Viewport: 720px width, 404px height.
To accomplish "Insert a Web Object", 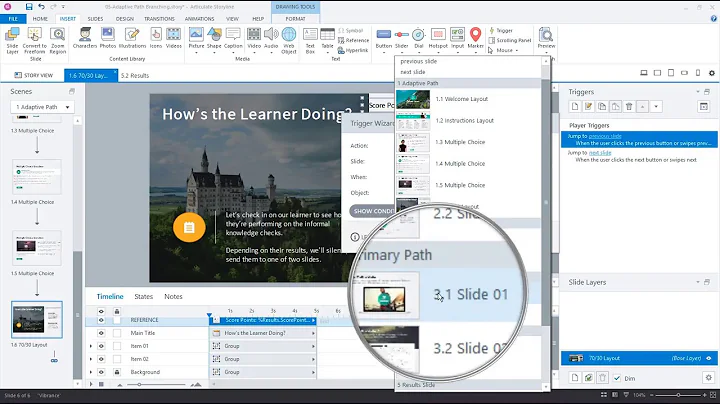I will click(x=289, y=41).
